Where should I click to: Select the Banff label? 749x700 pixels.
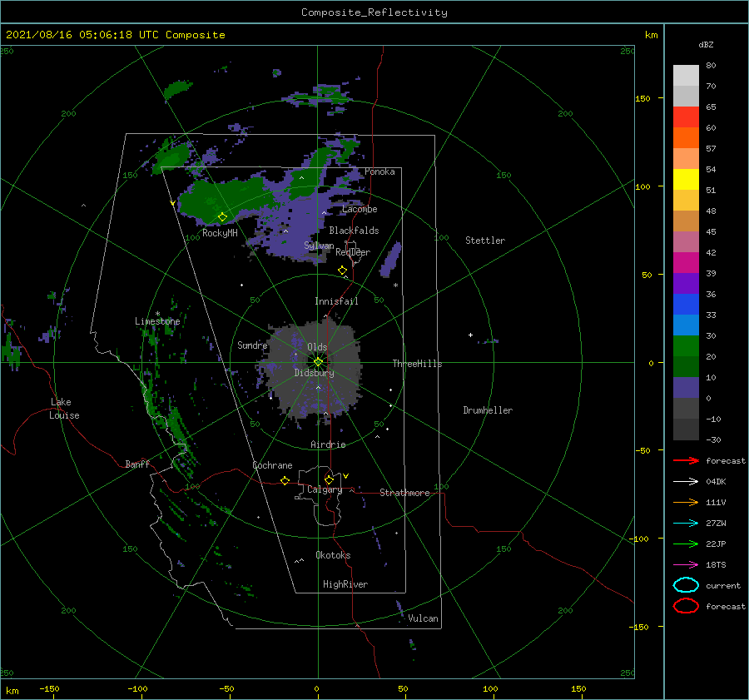pos(137,464)
